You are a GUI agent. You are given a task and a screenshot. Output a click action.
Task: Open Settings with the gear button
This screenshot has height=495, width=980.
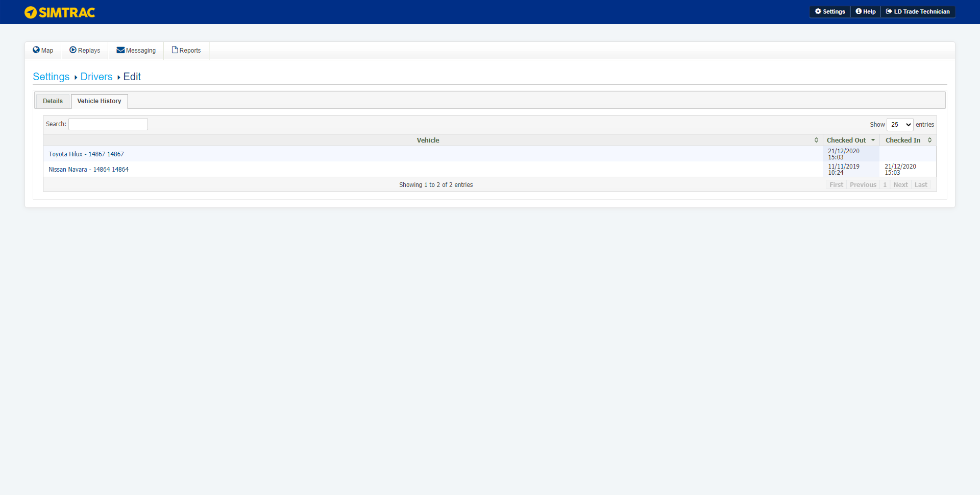(830, 12)
